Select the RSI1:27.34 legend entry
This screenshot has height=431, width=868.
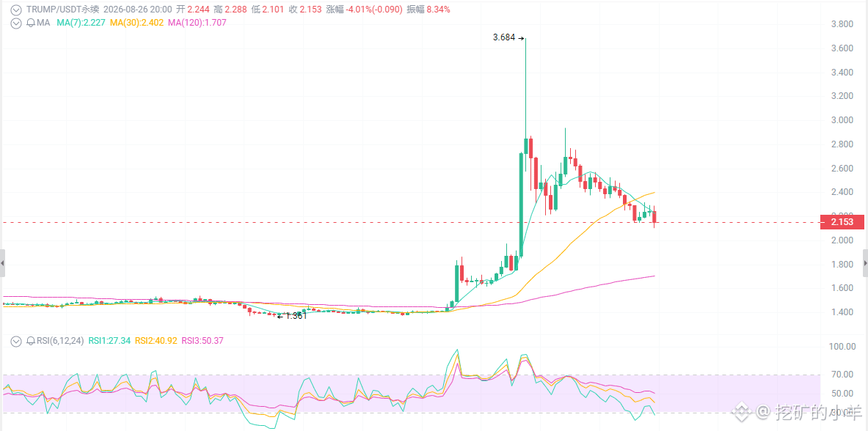[109, 341]
